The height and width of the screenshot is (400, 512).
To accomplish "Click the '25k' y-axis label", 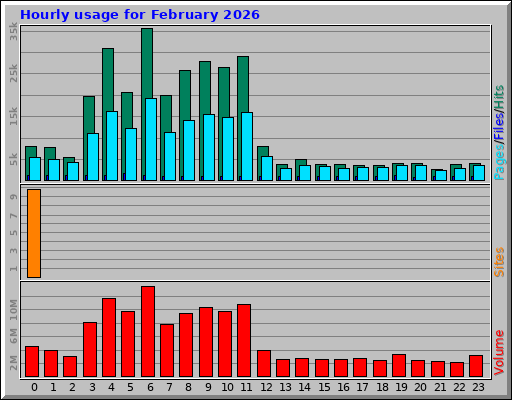I will point(13,73).
